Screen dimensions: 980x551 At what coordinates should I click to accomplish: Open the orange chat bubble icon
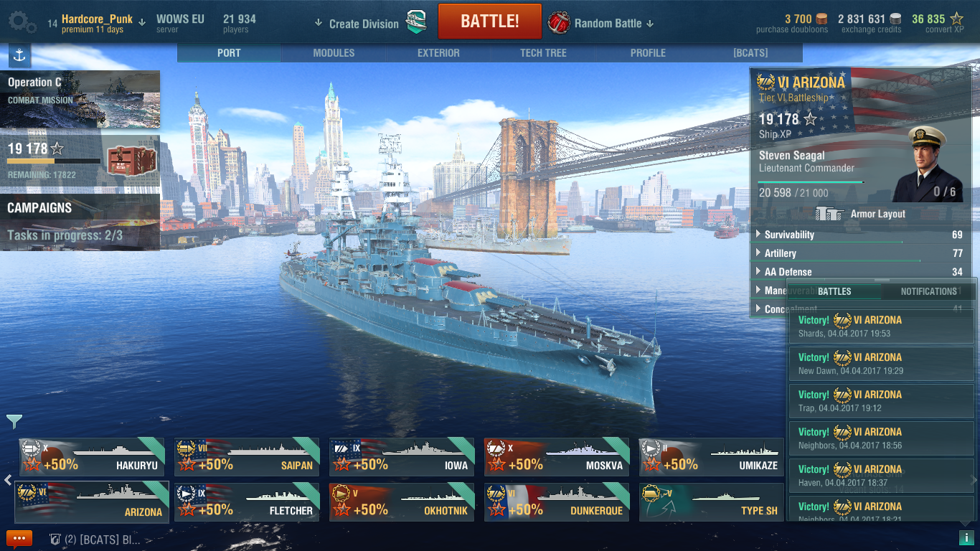coord(19,538)
